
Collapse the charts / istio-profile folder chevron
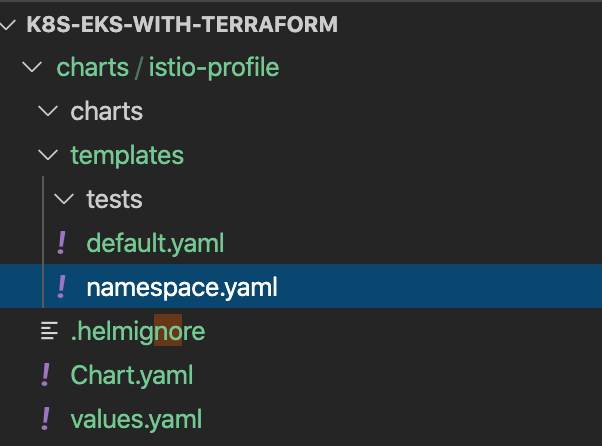tap(33, 68)
